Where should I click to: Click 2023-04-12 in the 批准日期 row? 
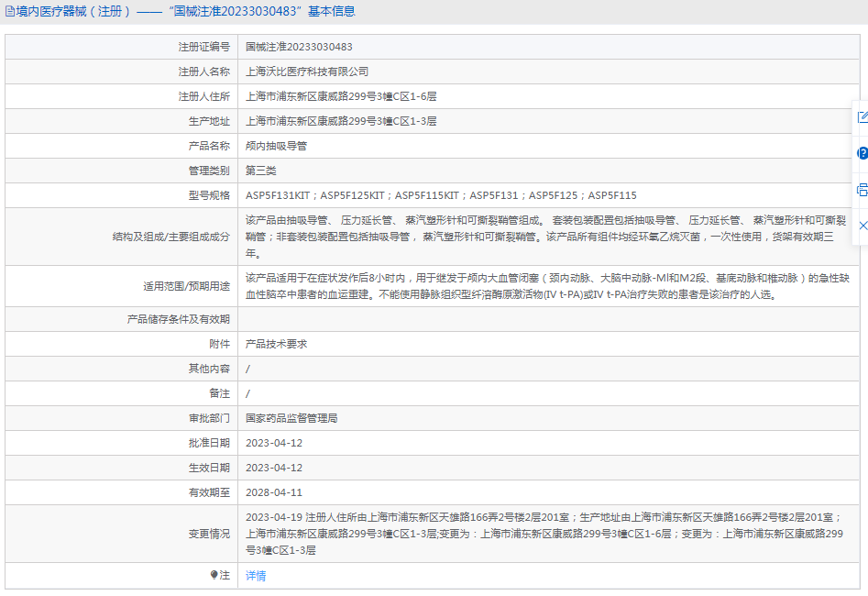pyautogui.click(x=274, y=443)
